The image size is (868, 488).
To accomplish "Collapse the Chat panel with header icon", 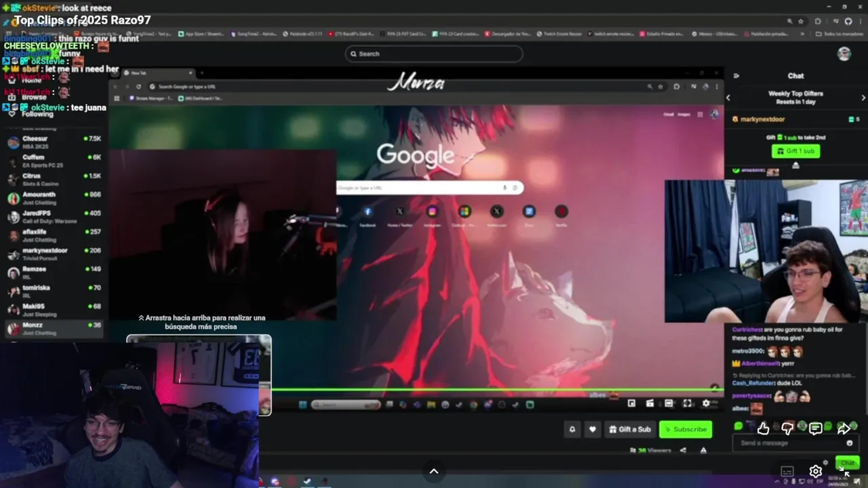I will [736, 76].
